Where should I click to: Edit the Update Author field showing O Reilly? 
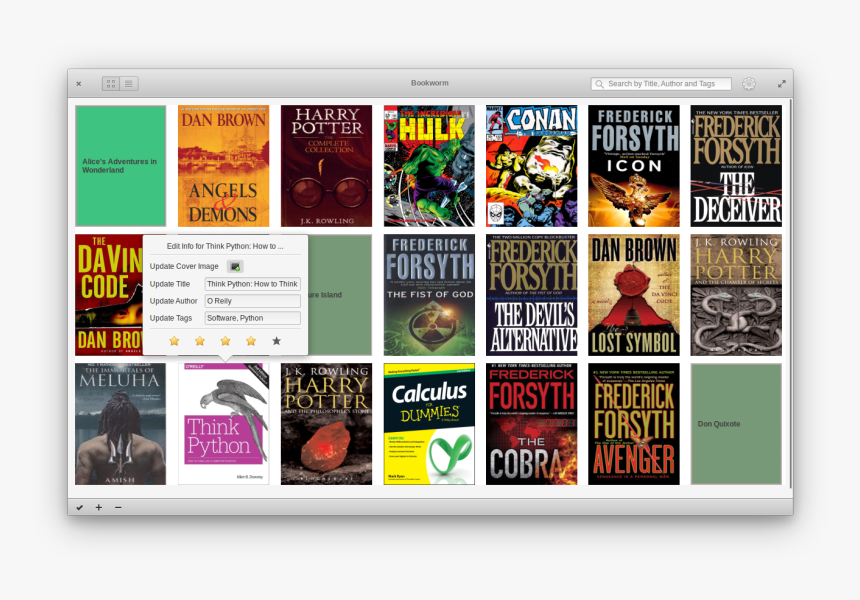tap(252, 301)
